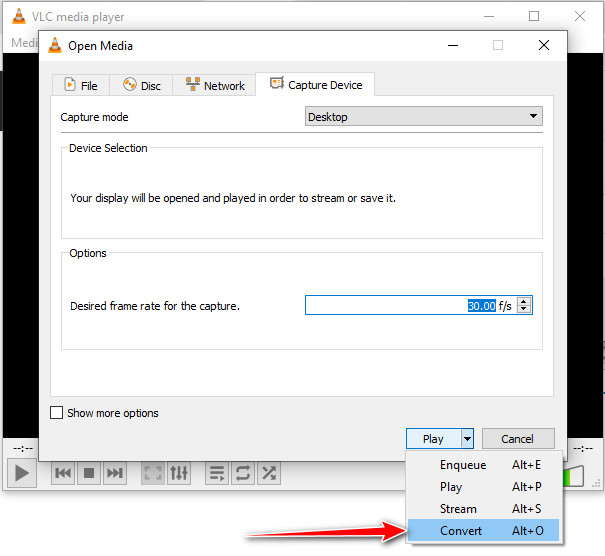Click the Cancel button
Image resolution: width=605 pixels, height=556 pixels.
tap(518, 439)
